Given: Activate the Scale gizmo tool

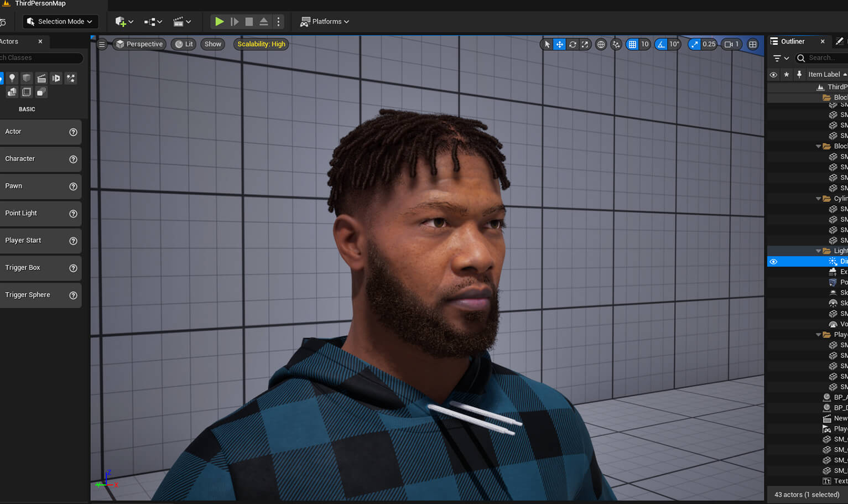Looking at the screenshot, I should coord(585,44).
